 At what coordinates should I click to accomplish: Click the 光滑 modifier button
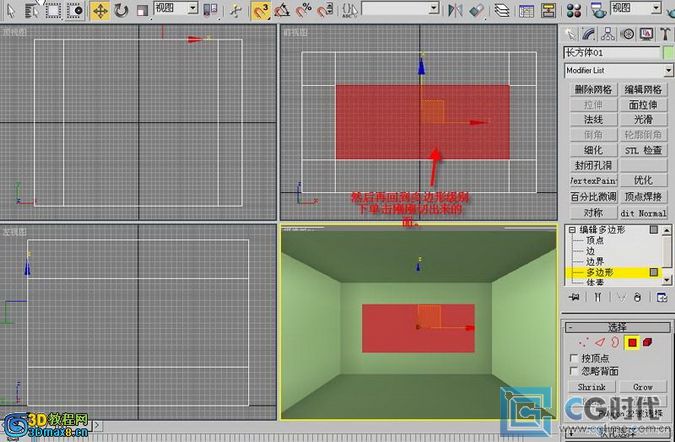coord(643,119)
